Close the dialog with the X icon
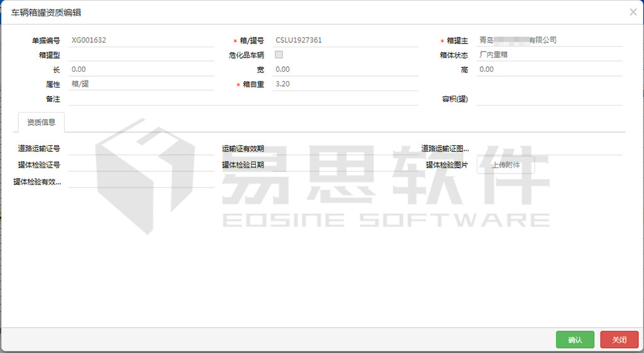 pyautogui.click(x=633, y=12)
